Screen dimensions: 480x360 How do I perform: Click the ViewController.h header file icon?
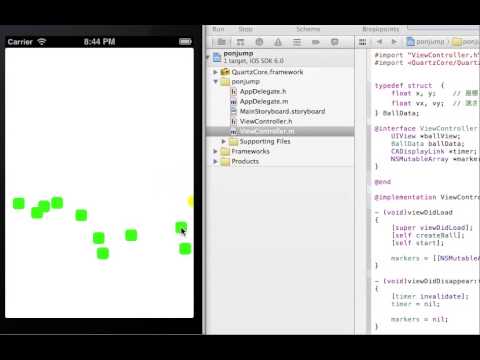click(234, 121)
